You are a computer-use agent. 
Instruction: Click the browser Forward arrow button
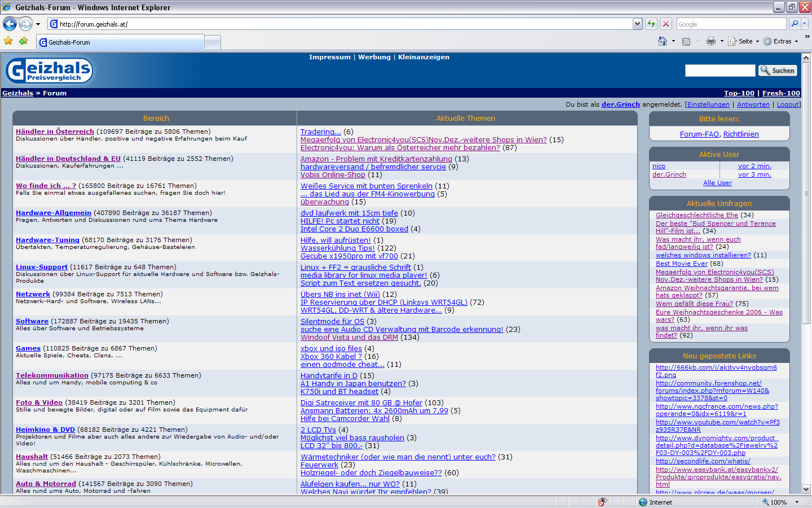(x=26, y=24)
